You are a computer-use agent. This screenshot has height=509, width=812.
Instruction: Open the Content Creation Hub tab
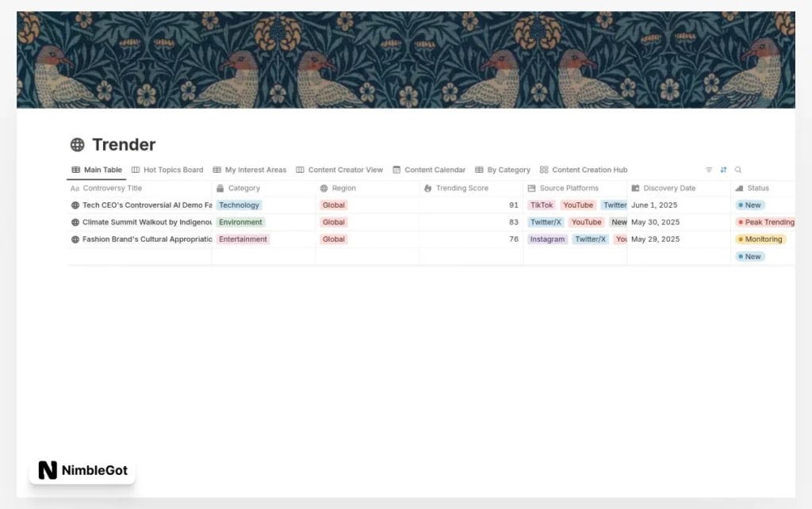[584, 170]
